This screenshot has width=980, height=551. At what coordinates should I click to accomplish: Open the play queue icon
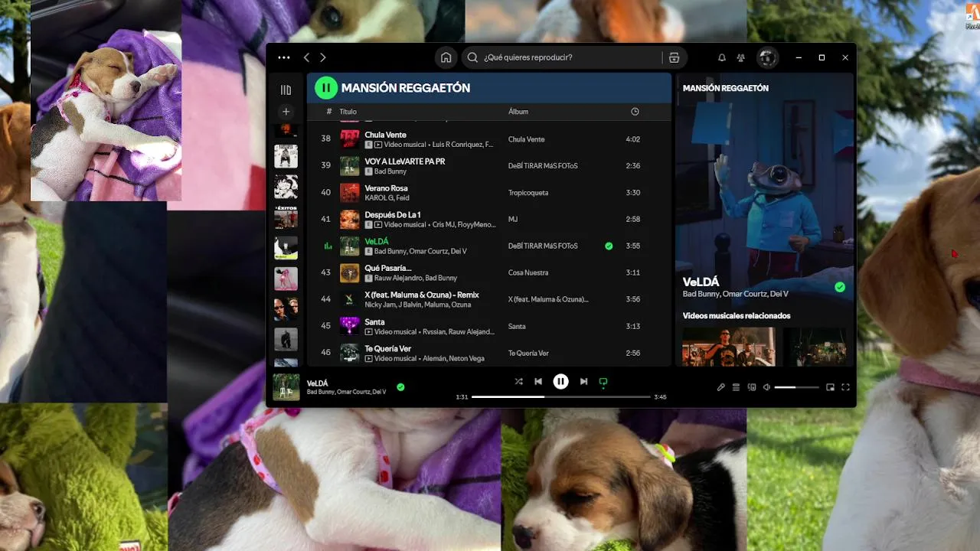(736, 387)
